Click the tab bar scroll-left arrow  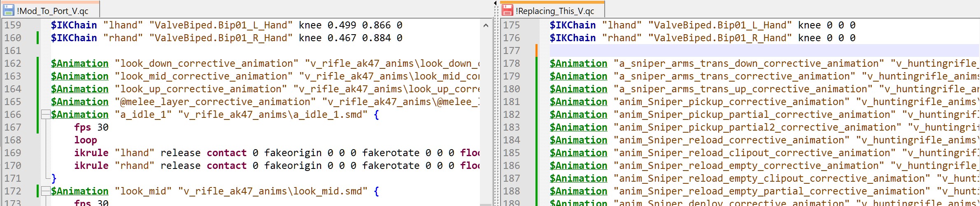coord(496,4)
